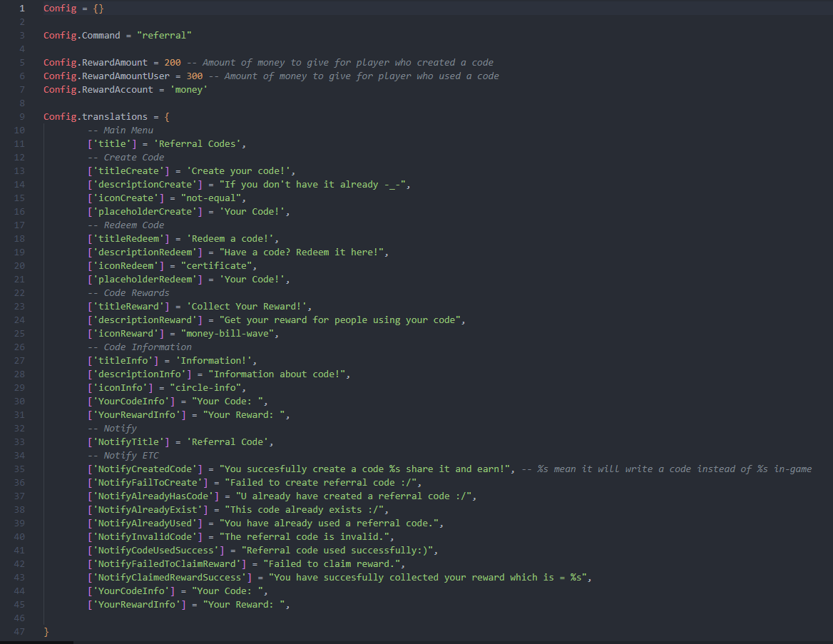Select the 'referral' string on line 3
The height and width of the screenshot is (644, 833).
pos(163,35)
